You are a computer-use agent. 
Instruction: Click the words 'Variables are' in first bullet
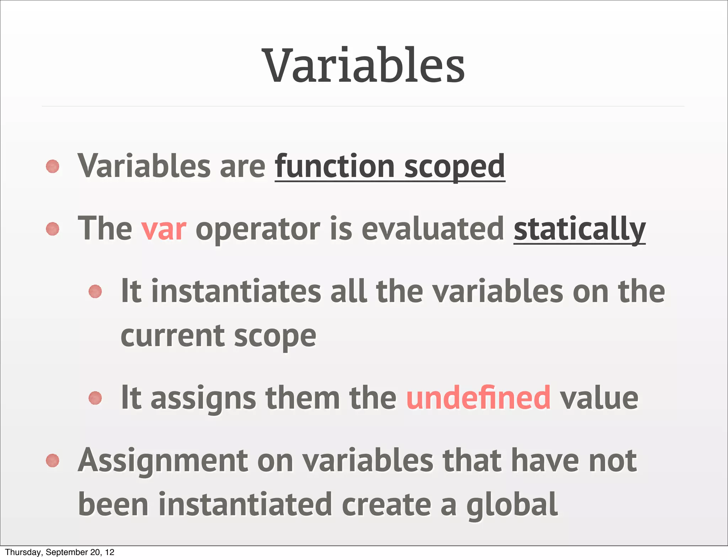[172, 166]
